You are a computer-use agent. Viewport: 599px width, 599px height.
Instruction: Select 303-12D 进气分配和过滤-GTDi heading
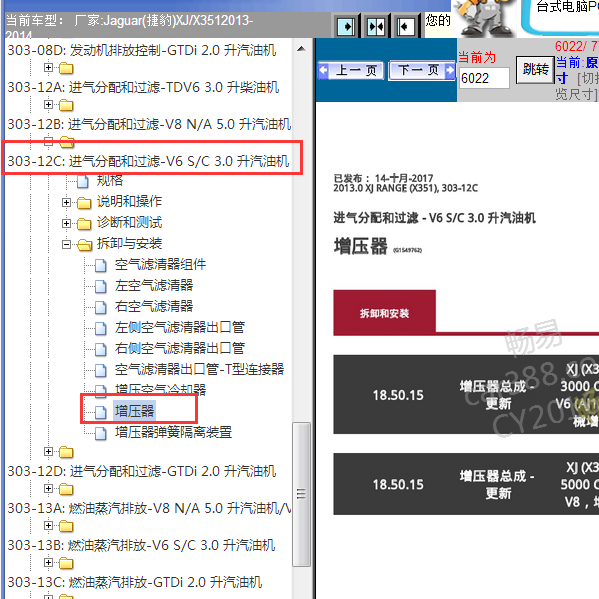point(142,471)
